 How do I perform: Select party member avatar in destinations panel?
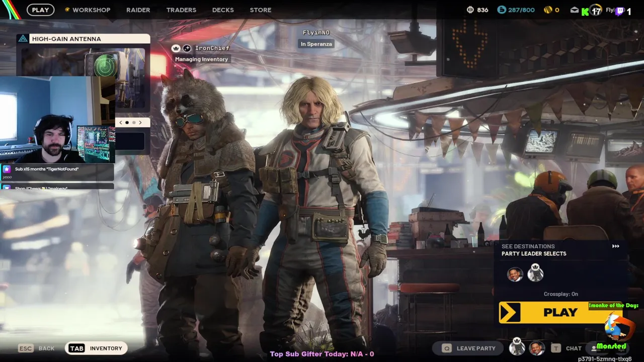point(515,275)
